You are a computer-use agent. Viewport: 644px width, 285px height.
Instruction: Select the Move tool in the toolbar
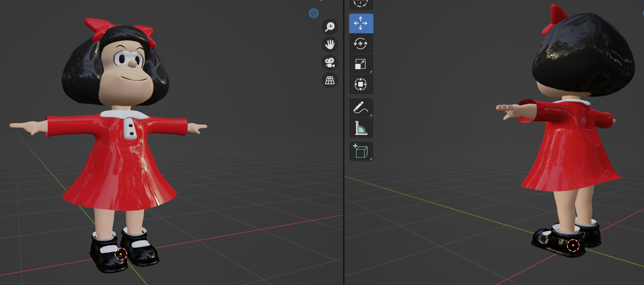pyautogui.click(x=361, y=23)
